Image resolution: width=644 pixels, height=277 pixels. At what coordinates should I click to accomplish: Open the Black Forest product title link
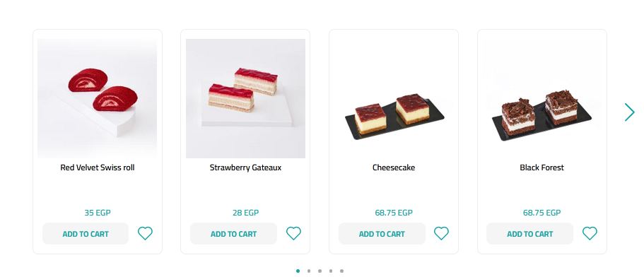pyautogui.click(x=541, y=167)
